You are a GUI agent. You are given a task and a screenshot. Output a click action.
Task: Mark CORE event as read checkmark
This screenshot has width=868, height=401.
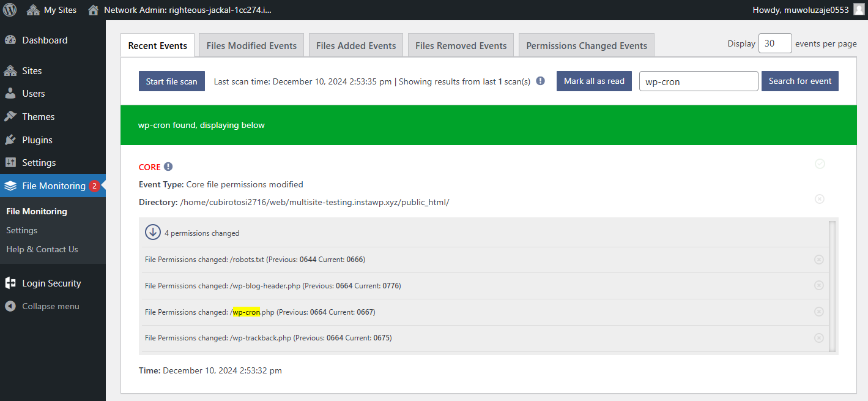coord(820,163)
